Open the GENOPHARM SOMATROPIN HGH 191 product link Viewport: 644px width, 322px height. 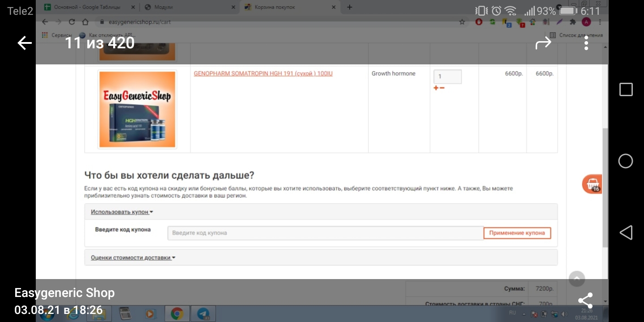(263, 74)
